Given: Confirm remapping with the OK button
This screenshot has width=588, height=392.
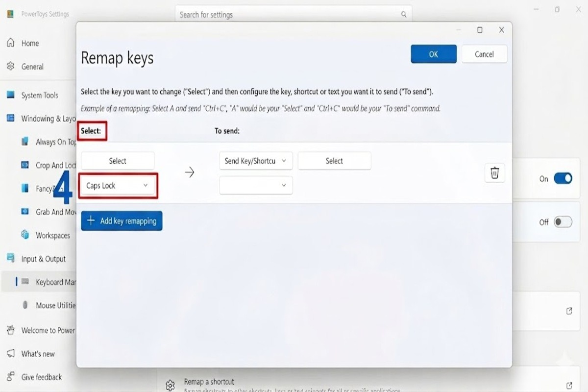Looking at the screenshot, I should pos(434,54).
